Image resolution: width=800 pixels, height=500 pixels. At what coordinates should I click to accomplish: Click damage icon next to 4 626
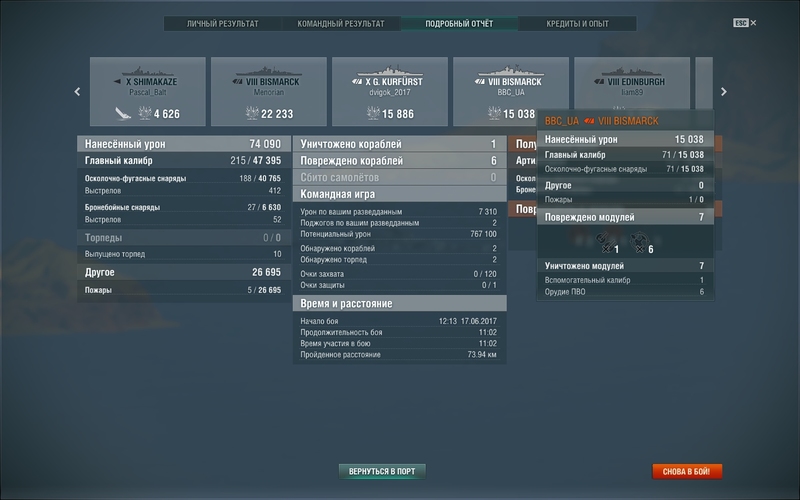tap(145, 113)
